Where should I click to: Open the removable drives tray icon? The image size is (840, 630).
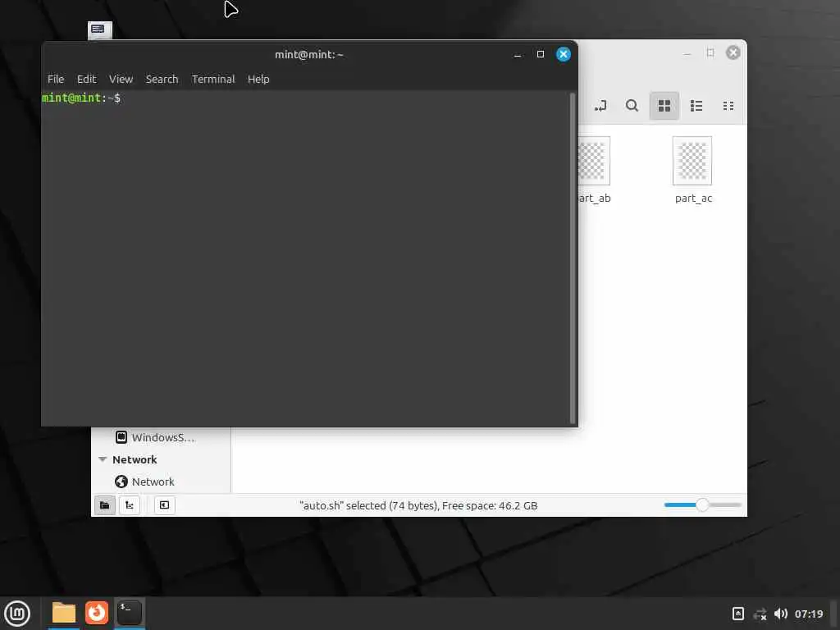pyautogui.click(x=737, y=614)
